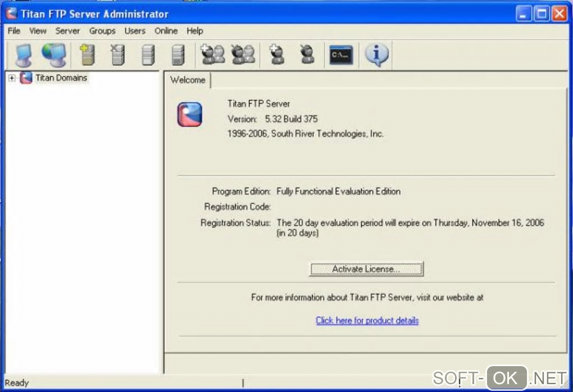
Task: Click the delete group toolbar icon
Action: (243, 54)
